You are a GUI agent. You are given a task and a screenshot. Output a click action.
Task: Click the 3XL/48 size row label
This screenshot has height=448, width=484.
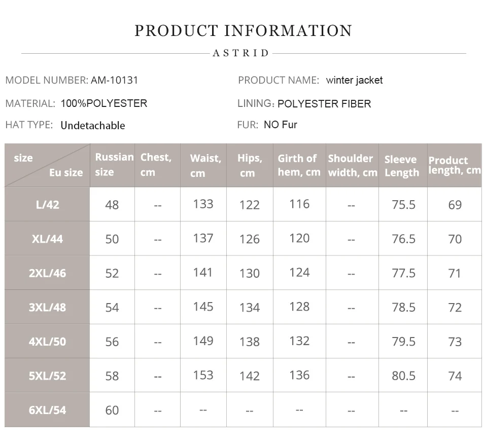tap(47, 307)
